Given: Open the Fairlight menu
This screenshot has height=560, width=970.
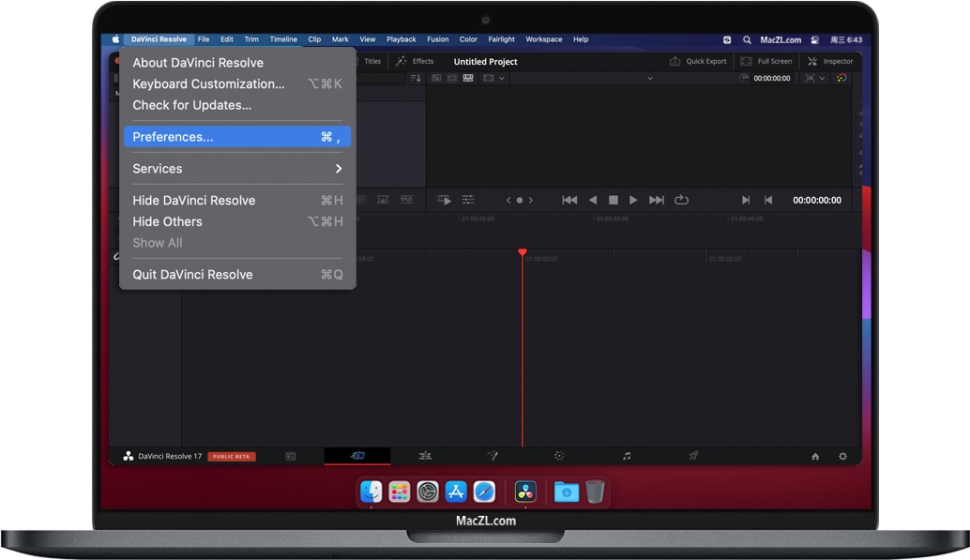Looking at the screenshot, I should [x=502, y=39].
